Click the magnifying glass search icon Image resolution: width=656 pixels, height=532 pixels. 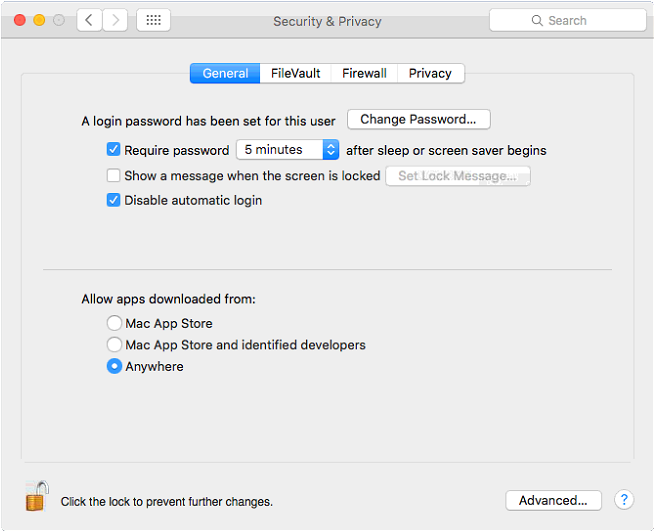[537, 20]
